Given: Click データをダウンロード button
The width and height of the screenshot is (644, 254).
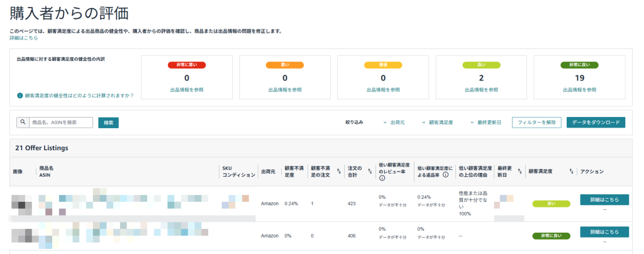Looking at the screenshot, I should [596, 122].
